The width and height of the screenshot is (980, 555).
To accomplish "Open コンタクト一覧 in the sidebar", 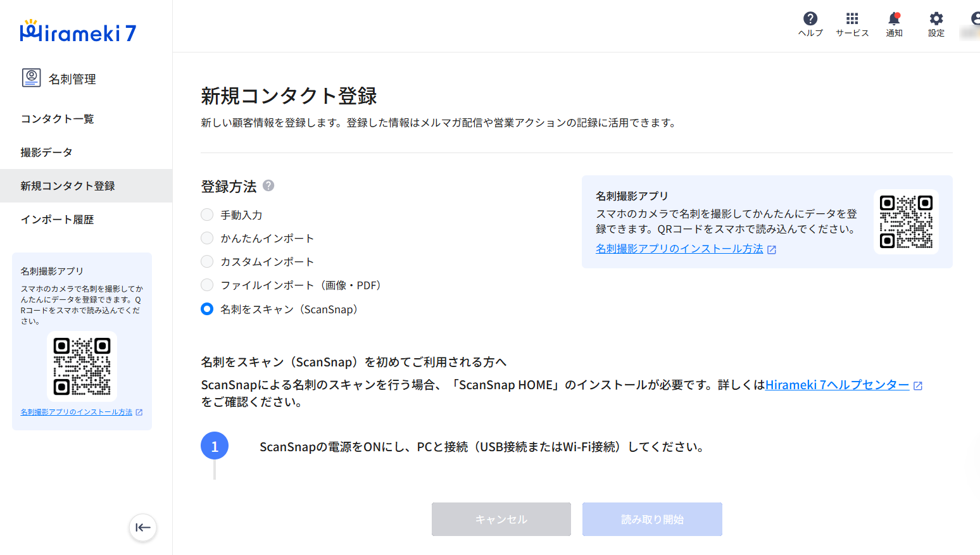I will coord(58,119).
